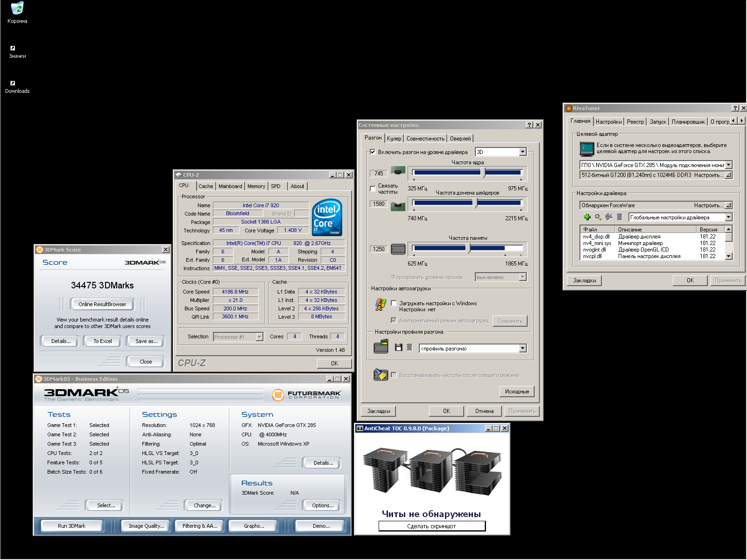The width and height of the screenshot is (747, 560).
Task: Click the help question mark in RivaTuner title bar
Action: tap(735, 108)
